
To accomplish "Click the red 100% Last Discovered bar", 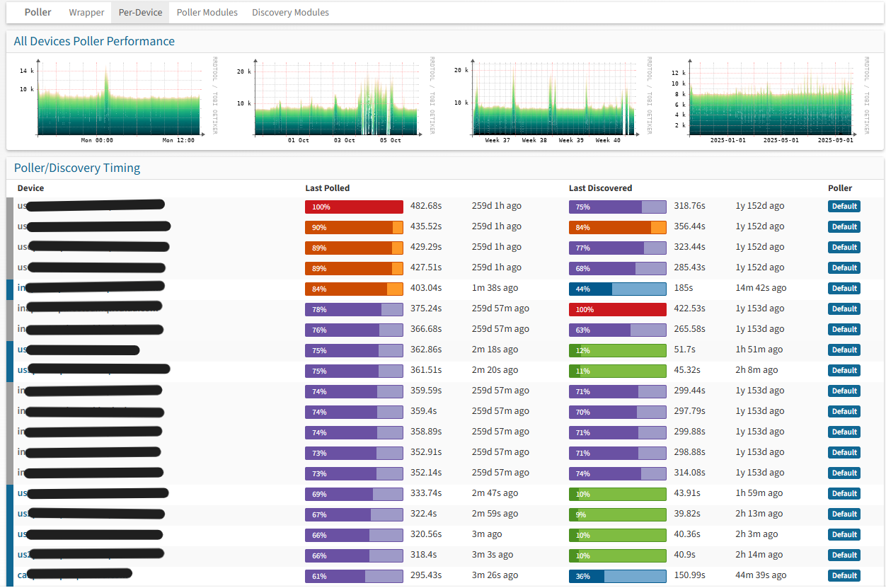I will pyautogui.click(x=617, y=309).
